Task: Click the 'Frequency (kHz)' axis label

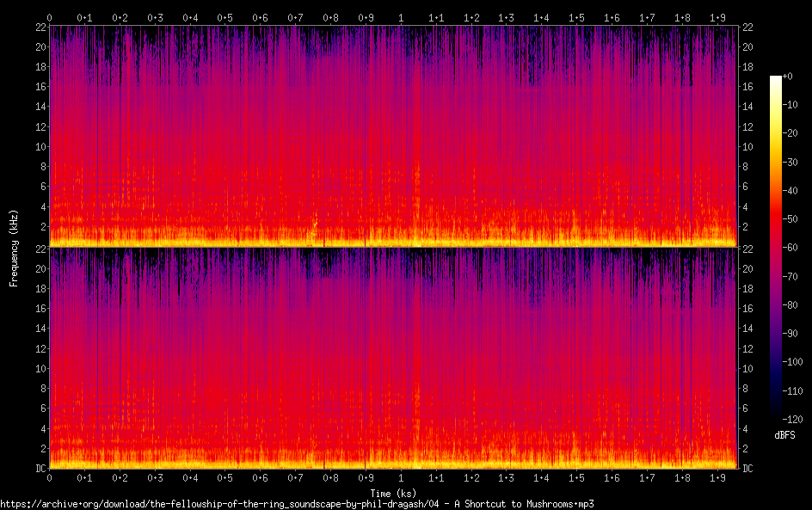Action: coord(13,248)
